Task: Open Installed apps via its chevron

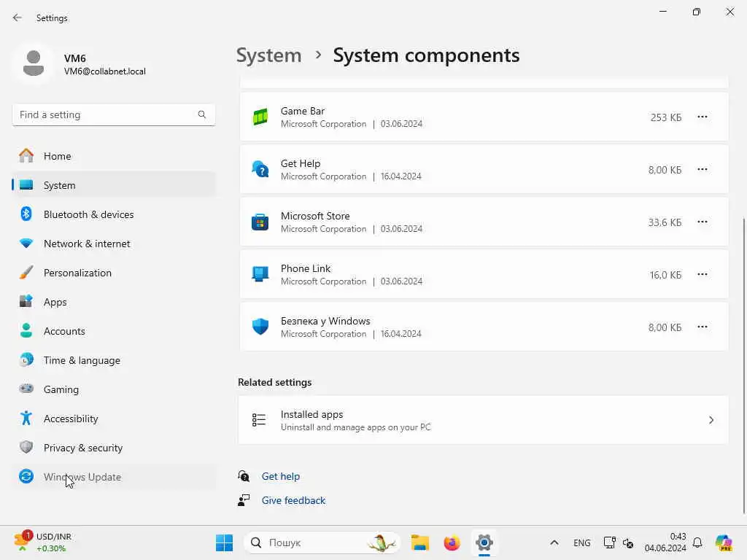Action: (x=711, y=420)
